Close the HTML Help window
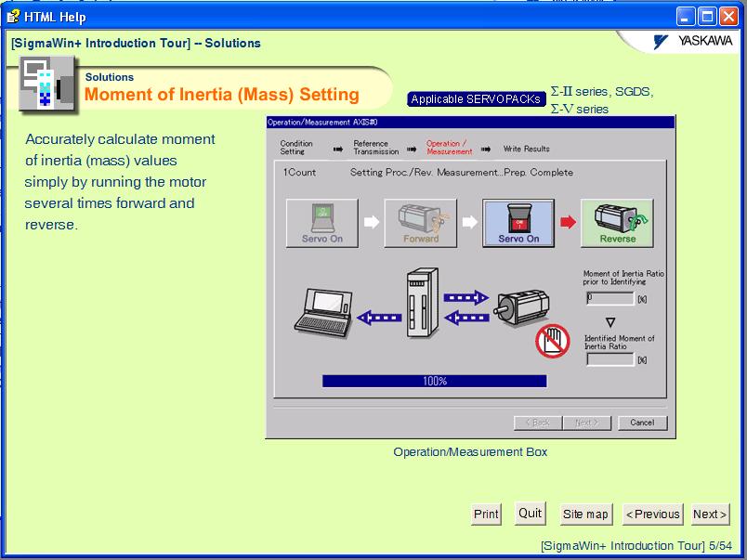Viewport: 747px width, 560px height. click(x=729, y=17)
